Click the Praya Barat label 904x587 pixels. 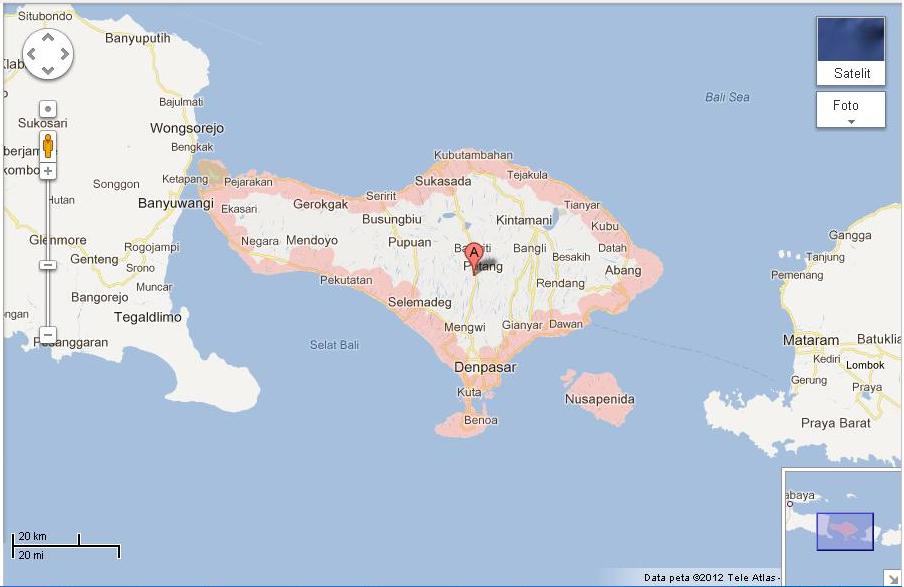[835, 423]
